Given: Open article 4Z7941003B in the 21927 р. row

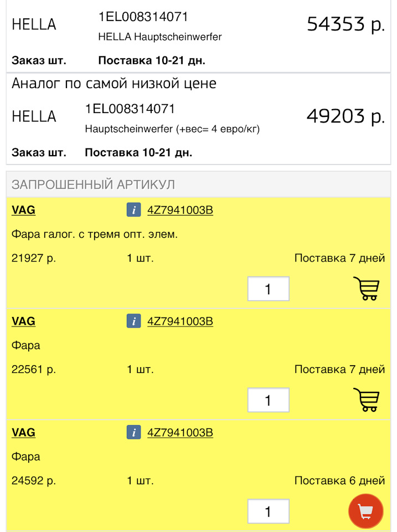Looking at the screenshot, I should [x=180, y=210].
